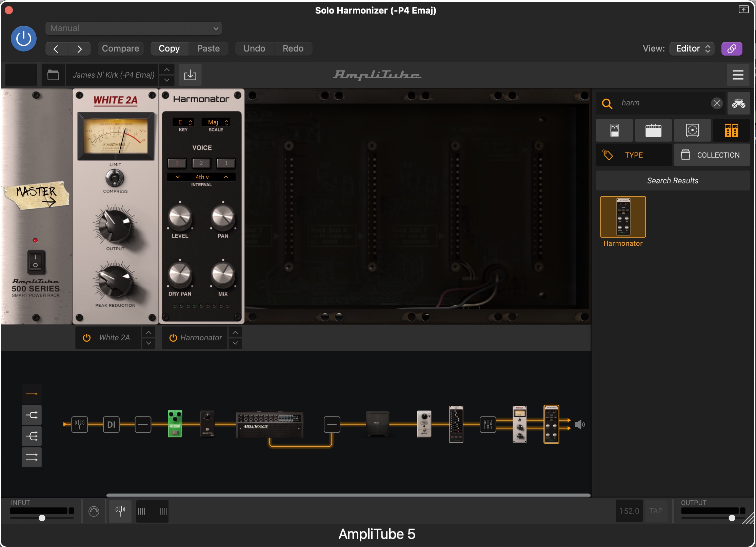Select the three-way split signal routing
756x547 pixels.
point(32,436)
